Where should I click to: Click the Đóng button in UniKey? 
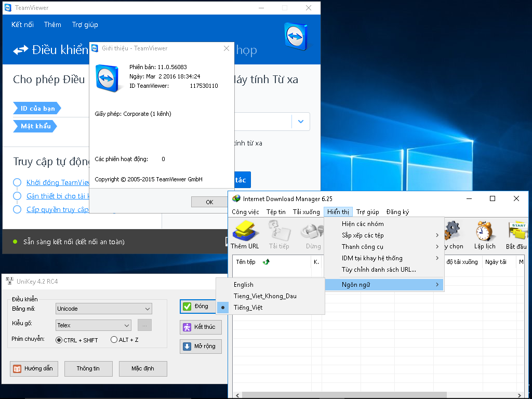click(199, 307)
